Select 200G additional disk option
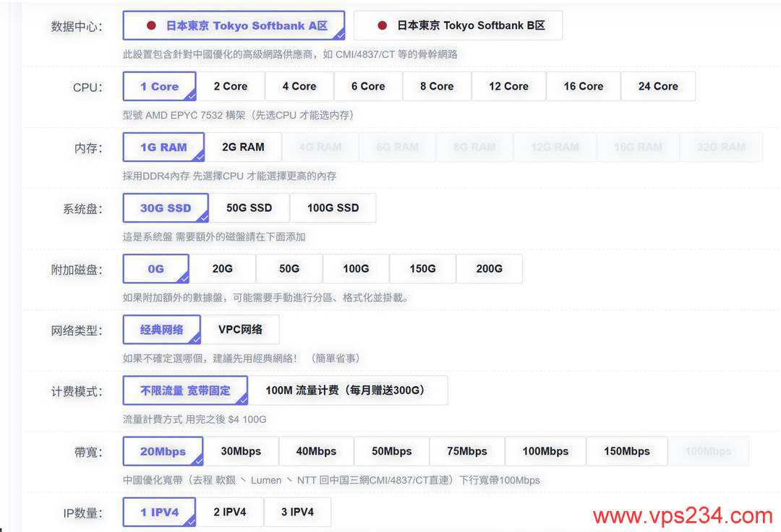Image resolution: width=781 pixels, height=532 pixels. pyautogui.click(x=490, y=268)
